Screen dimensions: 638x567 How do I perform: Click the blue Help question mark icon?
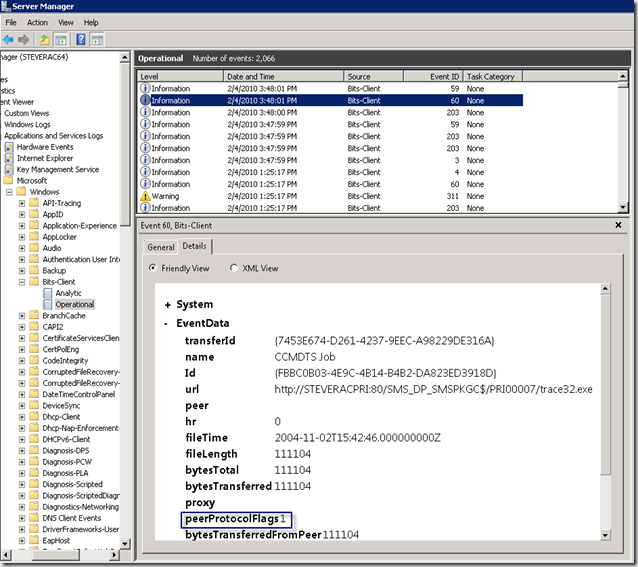pos(80,39)
